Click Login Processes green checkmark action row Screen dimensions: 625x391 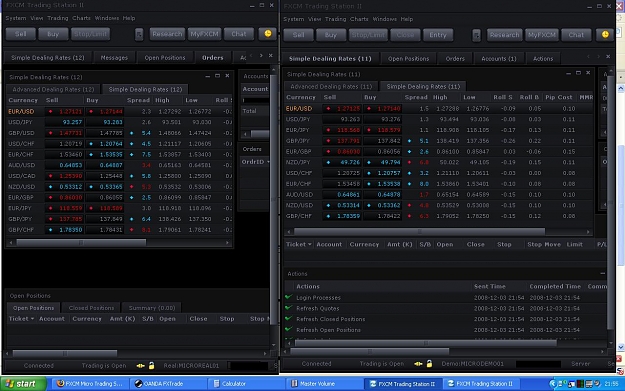(446, 298)
